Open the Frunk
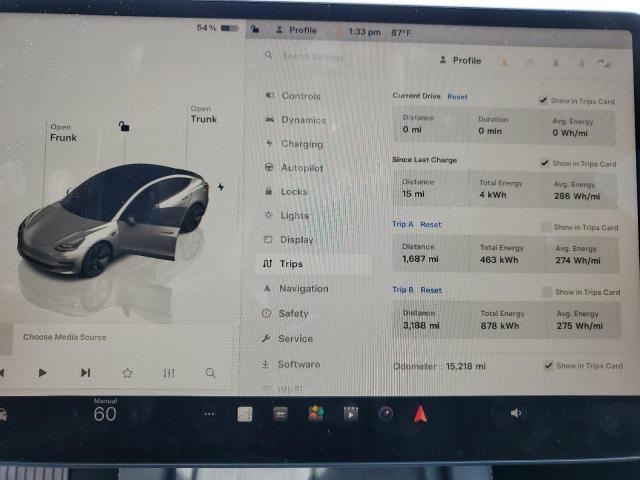Viewport: 640px width, 480px height. click(x=63, y=133)
